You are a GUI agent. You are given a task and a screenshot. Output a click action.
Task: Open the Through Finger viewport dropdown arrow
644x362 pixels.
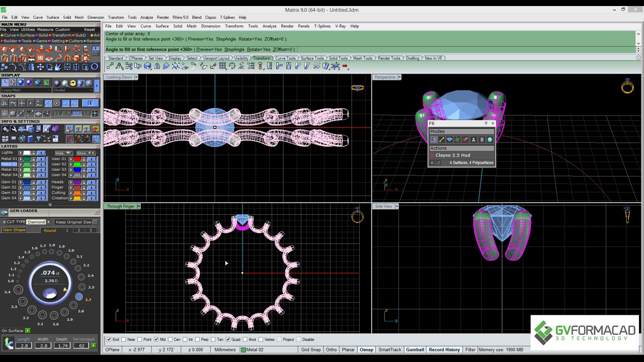138,206
